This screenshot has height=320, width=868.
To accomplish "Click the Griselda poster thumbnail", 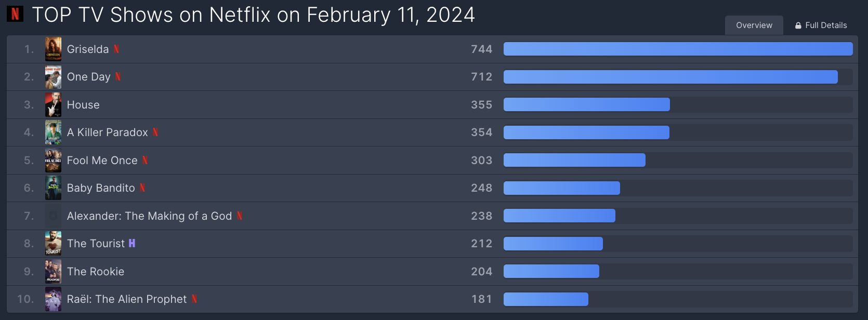I will 53,49.
